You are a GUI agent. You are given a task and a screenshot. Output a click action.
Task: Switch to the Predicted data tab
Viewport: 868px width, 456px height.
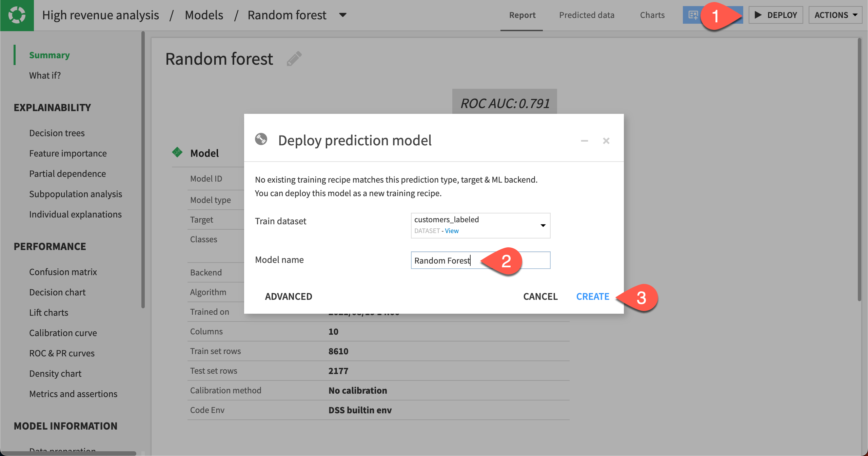[x=587, y=15]
